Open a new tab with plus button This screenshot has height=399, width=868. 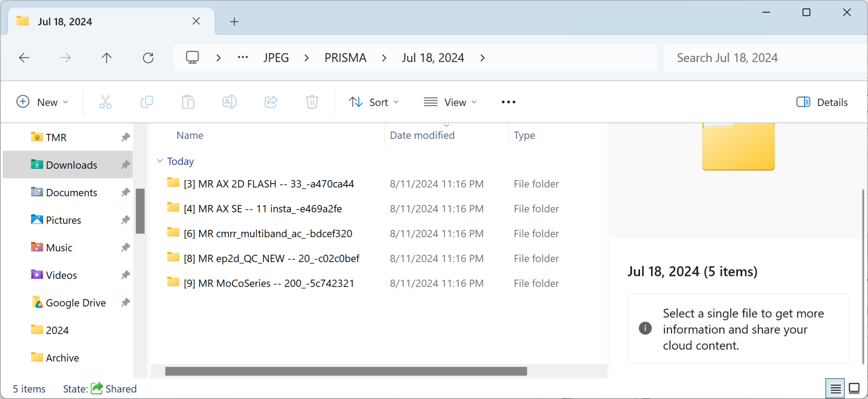point(234,22)
